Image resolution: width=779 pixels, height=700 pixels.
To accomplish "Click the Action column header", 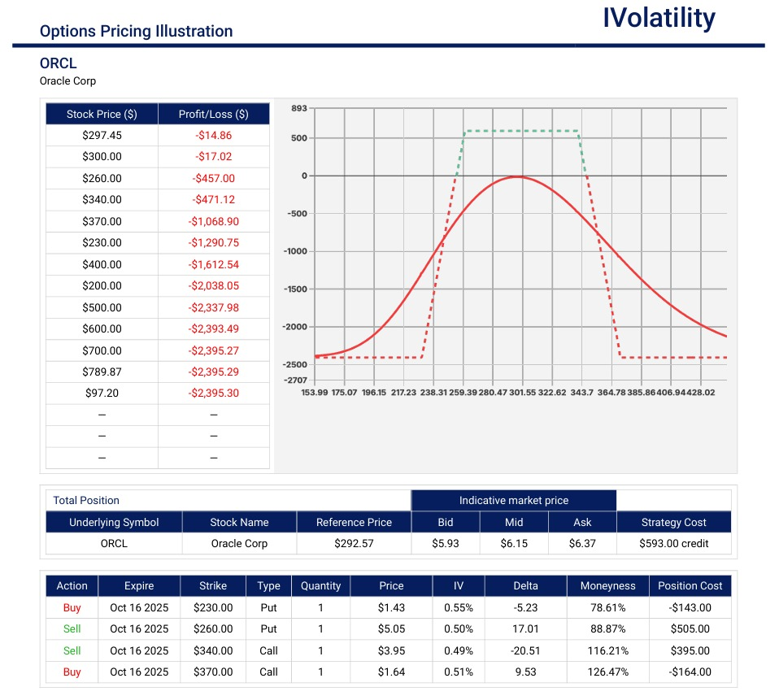I will 72,586.
